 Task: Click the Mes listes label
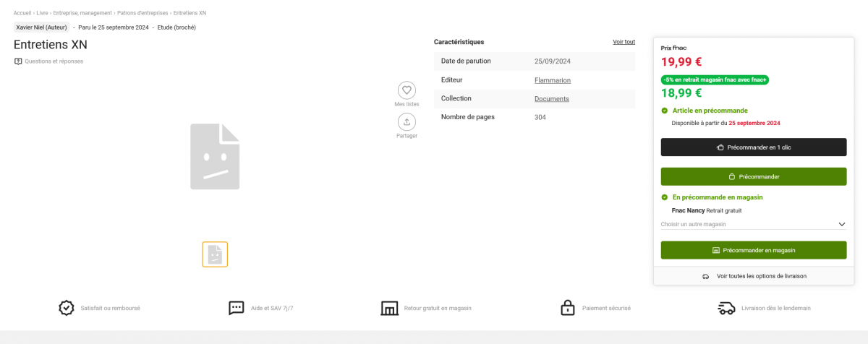pyautogui.click(x=407, y=104)
